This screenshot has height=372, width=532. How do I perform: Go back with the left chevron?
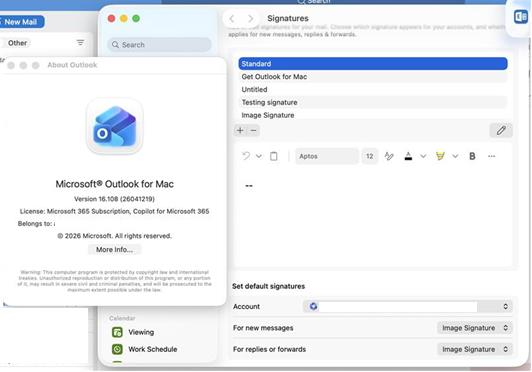coord(232,18)
